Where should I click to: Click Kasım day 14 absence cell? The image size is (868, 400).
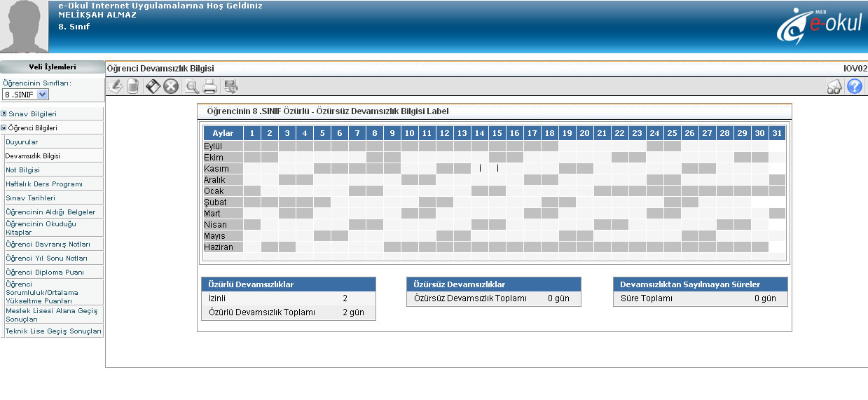479,169
